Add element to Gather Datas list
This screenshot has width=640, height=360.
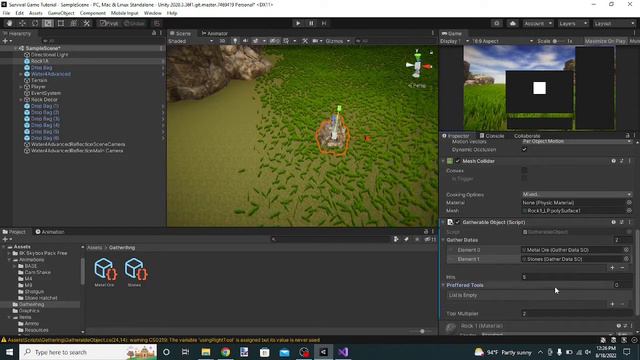612,268
